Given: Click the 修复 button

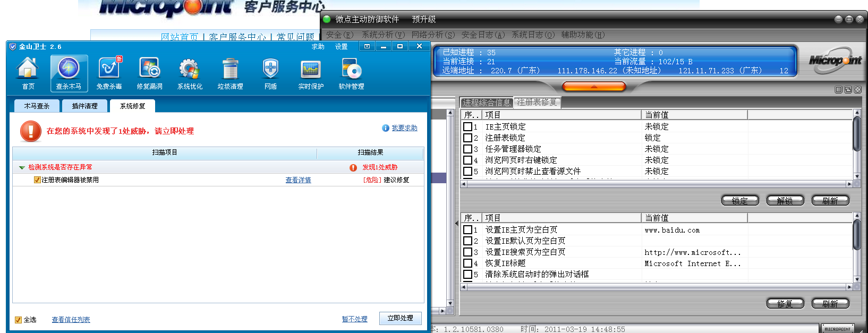Looking at the screenshot, I should point(785,303).
